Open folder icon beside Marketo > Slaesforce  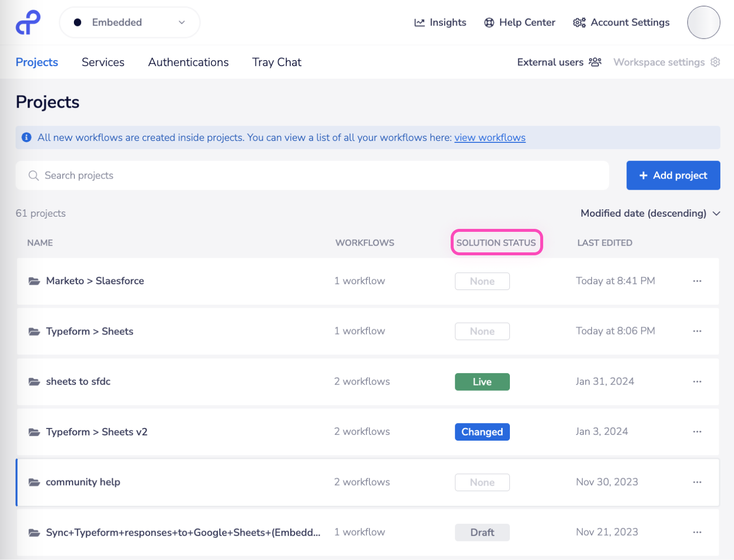(33, 281)
